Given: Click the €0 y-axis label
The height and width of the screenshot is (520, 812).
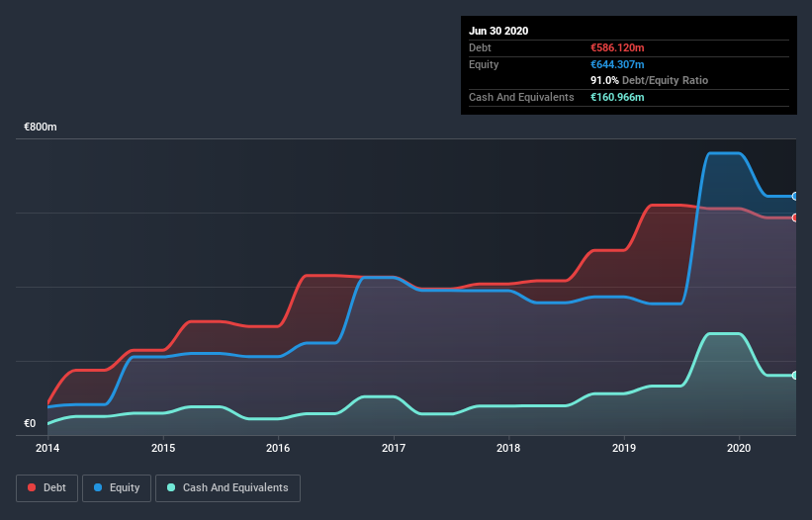Looking at the screenshot, I should pyautogui.click(x=30, y=423).
